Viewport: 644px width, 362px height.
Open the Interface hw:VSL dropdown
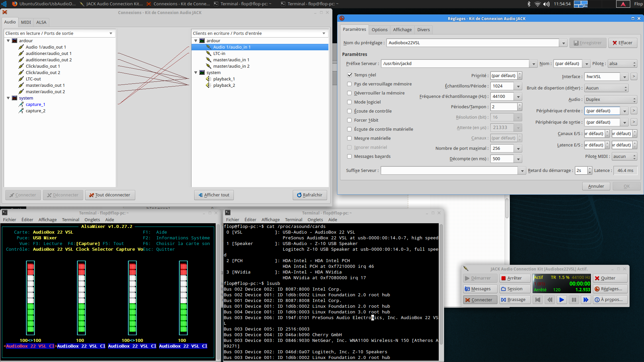(624, 77)
